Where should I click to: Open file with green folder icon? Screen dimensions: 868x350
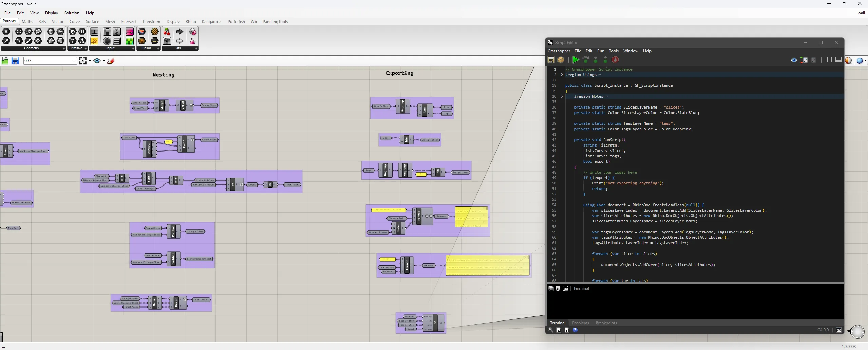(x=5, y=61)
